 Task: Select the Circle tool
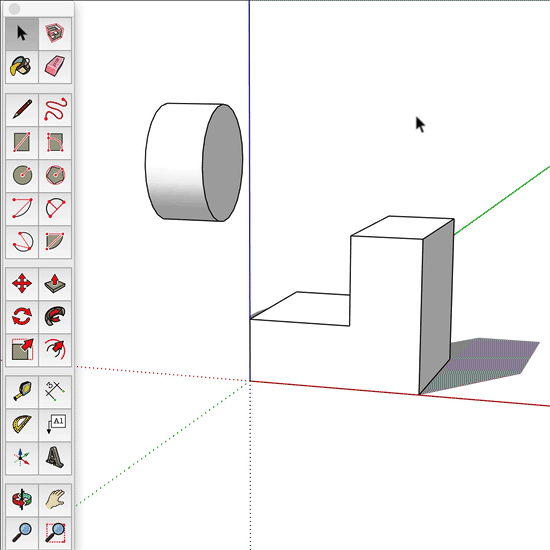click(22, 176)
